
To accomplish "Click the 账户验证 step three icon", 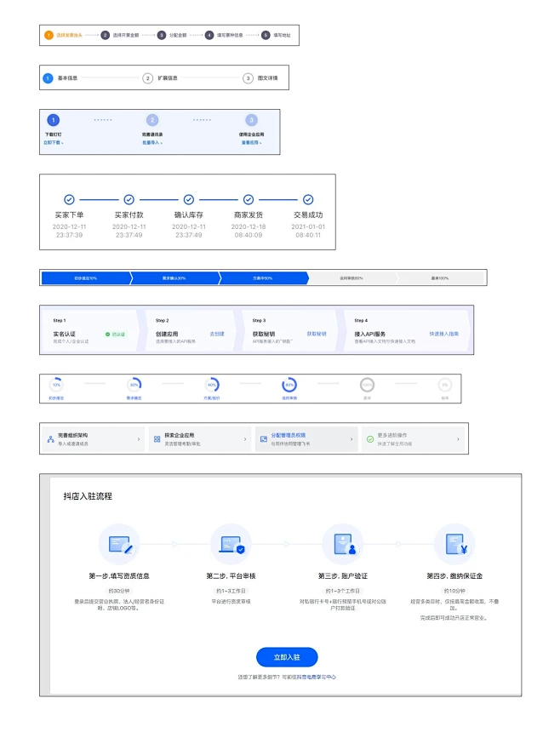I will coord(343,544).
